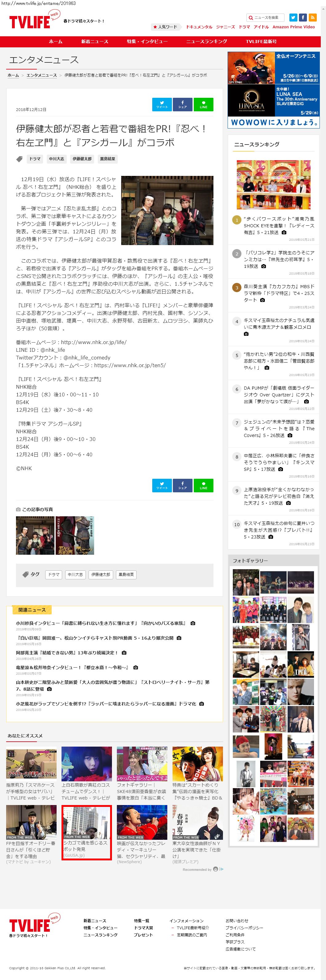The width and height of the screenshot is (326, 980).
Task: Select ホーム in the red navigation bar
Action: (x=56, y=42)
